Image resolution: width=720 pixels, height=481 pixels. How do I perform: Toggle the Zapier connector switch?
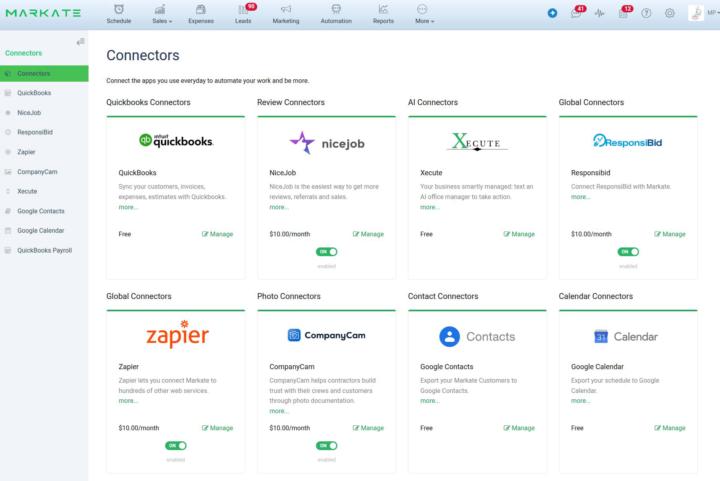[176, 446]
